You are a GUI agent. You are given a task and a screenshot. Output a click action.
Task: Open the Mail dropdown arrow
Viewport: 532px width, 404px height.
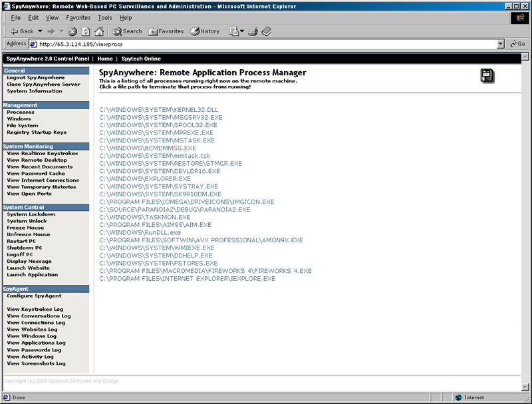pos(242,31)
